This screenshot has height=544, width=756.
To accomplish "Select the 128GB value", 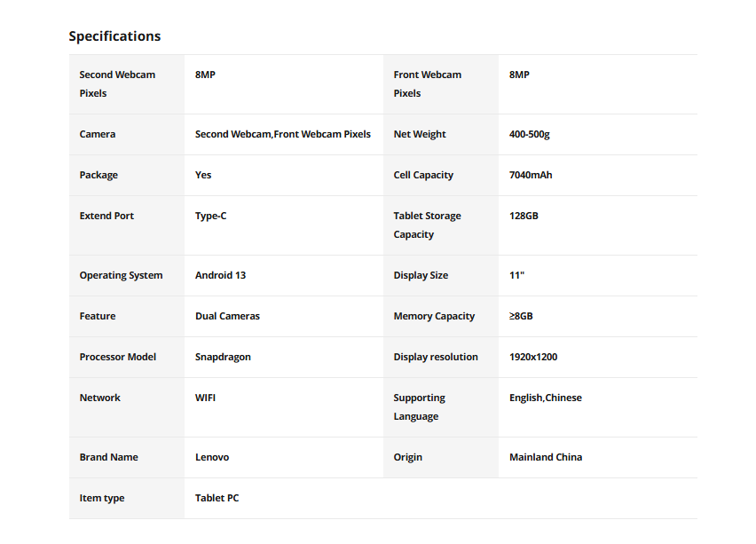I will coord(524,216).
